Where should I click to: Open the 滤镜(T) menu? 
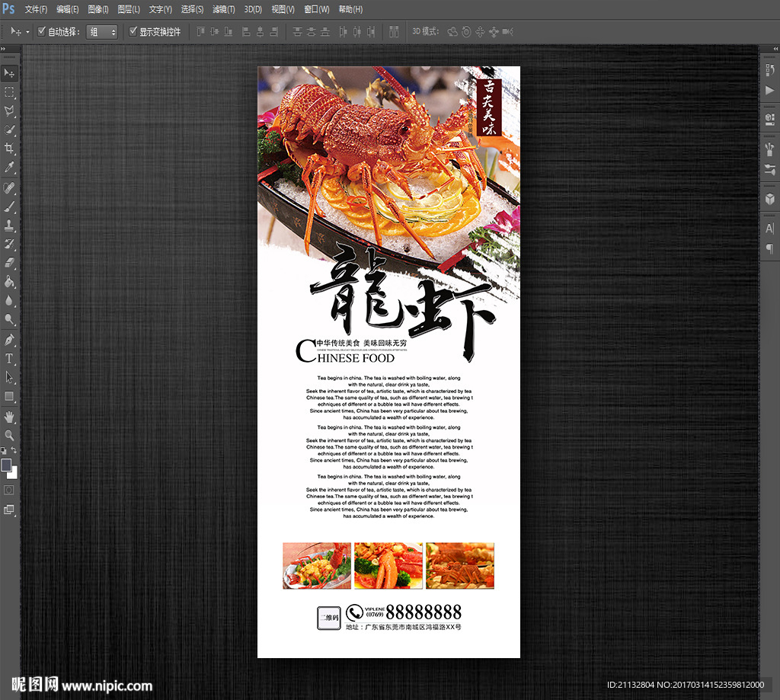pyautogui.click(x=224, y=9)
